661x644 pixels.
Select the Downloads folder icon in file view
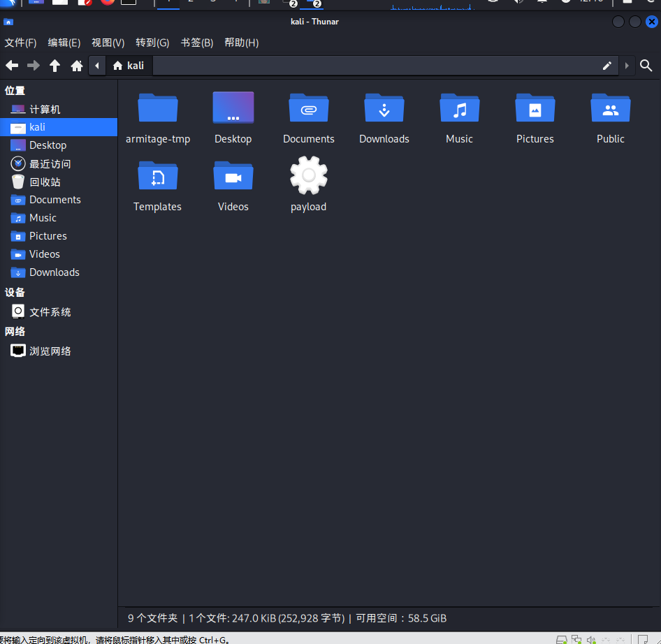(x=384, y=108)
